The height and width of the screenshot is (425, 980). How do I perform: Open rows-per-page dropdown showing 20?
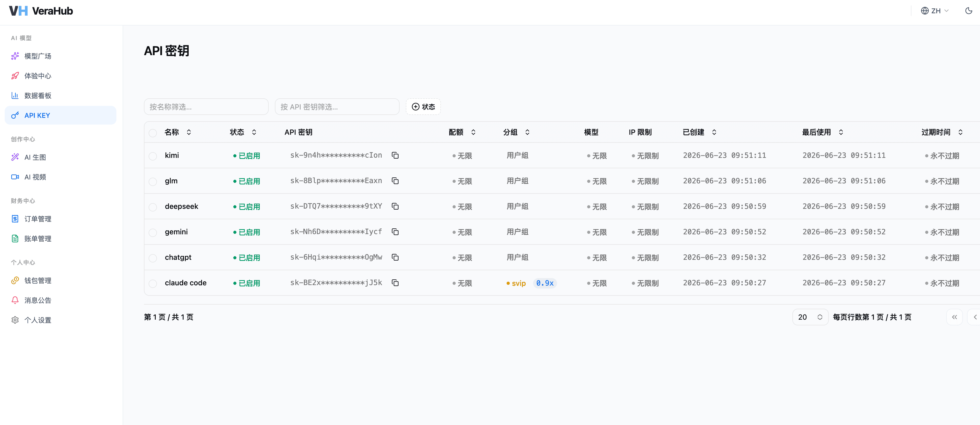(810, 317)
